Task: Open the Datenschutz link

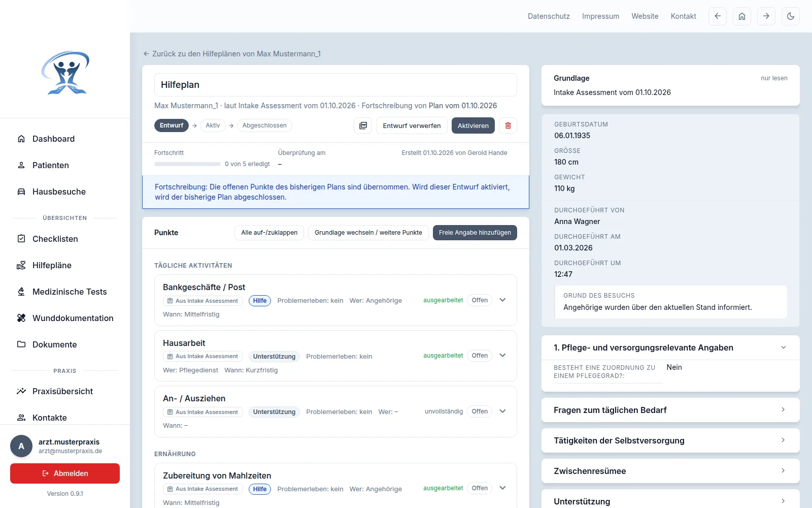Action: coord(549,16)
